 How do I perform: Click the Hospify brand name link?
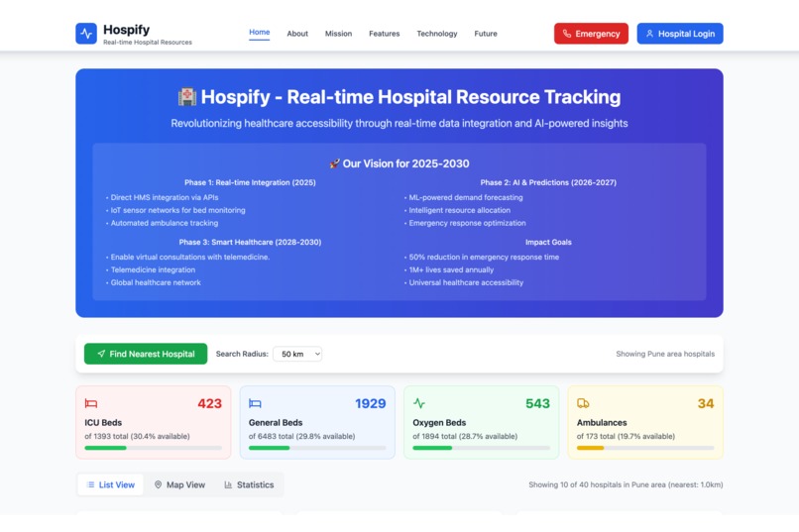coord(126,30)
